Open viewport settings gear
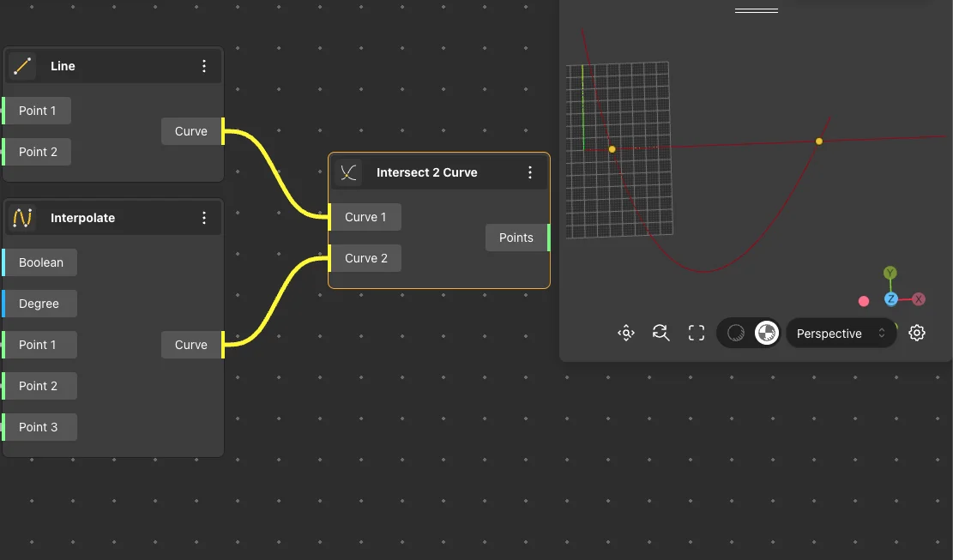The width and height of the screenshot is (953, 560). (x=917, y=333)
